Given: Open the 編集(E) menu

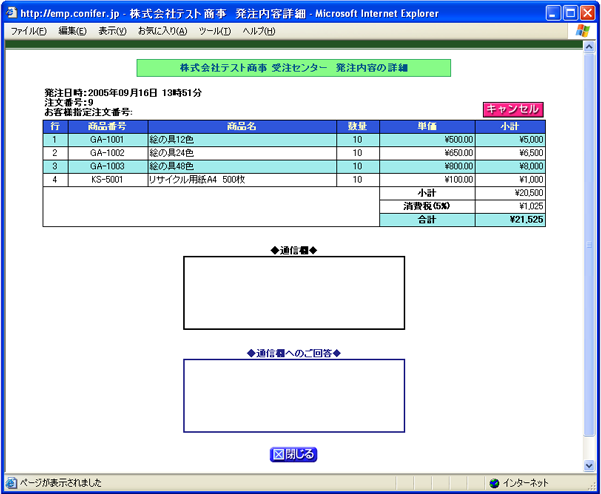Looking at the screenshot, I should pyautogui.click(x=73, y=32).
